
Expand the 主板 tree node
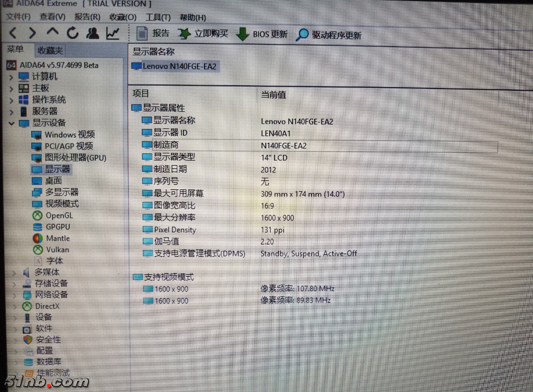pos(11,89)
